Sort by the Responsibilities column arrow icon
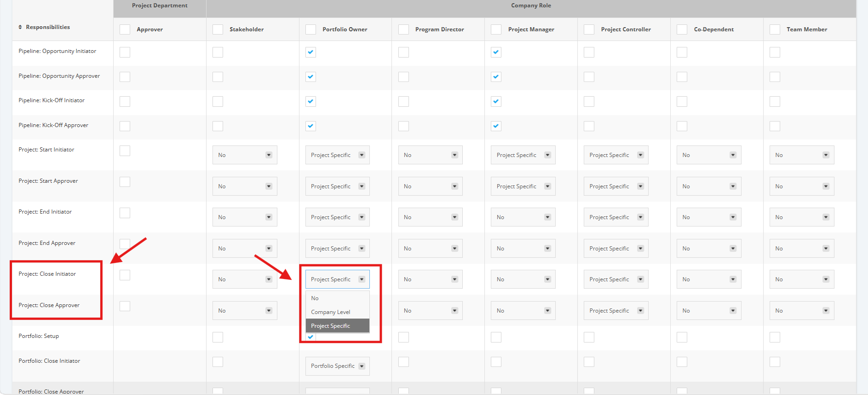Image resolution: width=868 pixels, height=395 pixels. point(20,27)
